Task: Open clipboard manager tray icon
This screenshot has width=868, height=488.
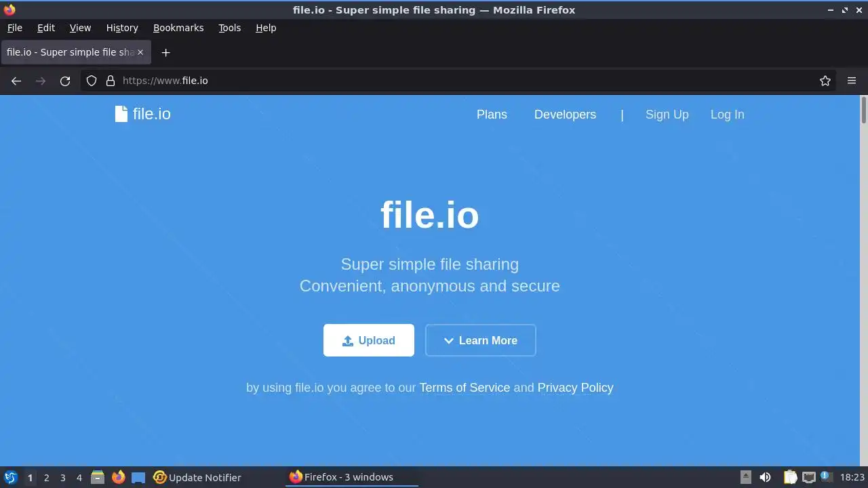Action: [790, 477]
